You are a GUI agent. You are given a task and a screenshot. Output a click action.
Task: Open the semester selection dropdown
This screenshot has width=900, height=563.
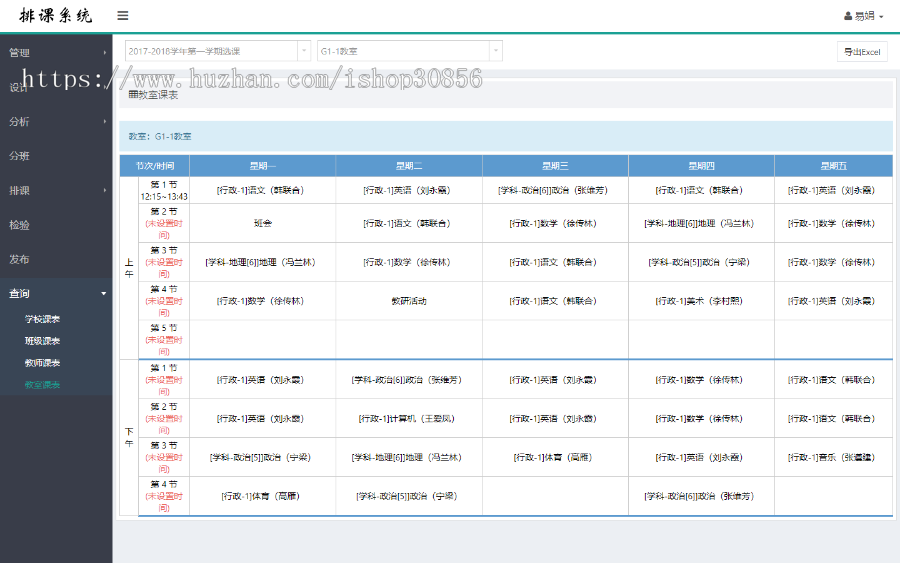[217, 51]
